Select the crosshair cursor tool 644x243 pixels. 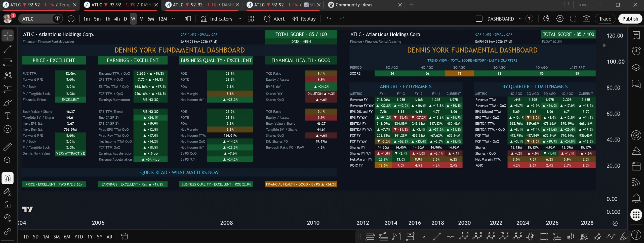[x=8, y=35]
